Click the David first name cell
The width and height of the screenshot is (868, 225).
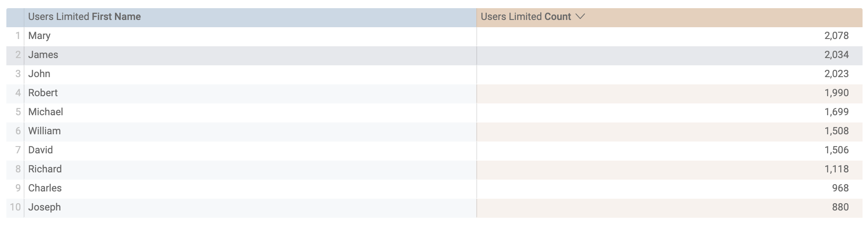[x=41, y=150]
